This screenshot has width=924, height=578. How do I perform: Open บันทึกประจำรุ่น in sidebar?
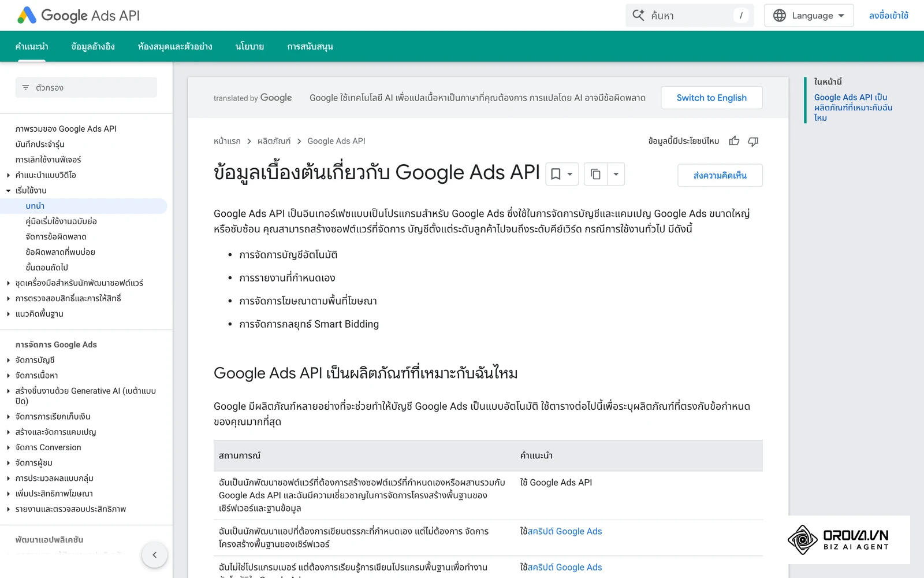click(40, 144)
